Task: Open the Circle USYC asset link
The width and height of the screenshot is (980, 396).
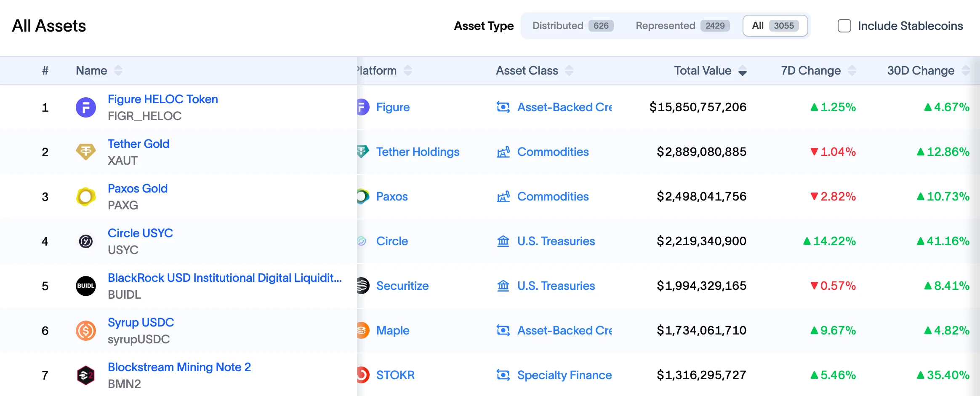Action: click(x=140, y=233)
